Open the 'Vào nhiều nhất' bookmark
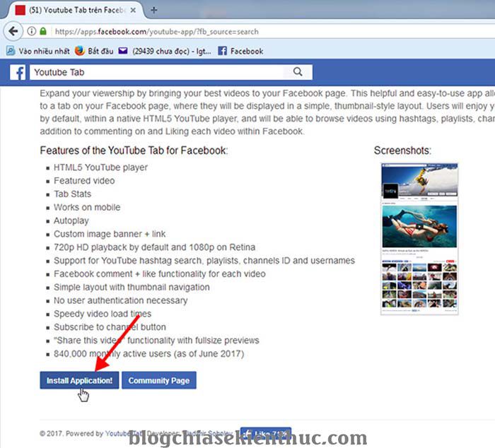The height and width of the screenshot is (448, 495). (37, 51)
